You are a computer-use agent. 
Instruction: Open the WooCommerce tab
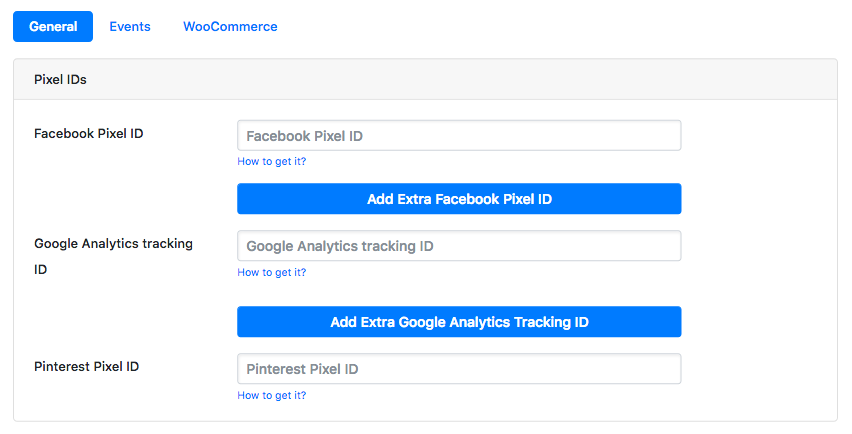click(x=230, y=27)
